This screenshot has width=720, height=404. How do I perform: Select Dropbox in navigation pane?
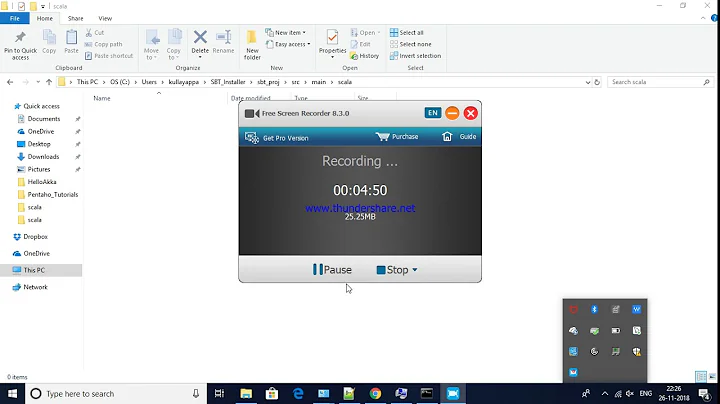click(35, 237)
